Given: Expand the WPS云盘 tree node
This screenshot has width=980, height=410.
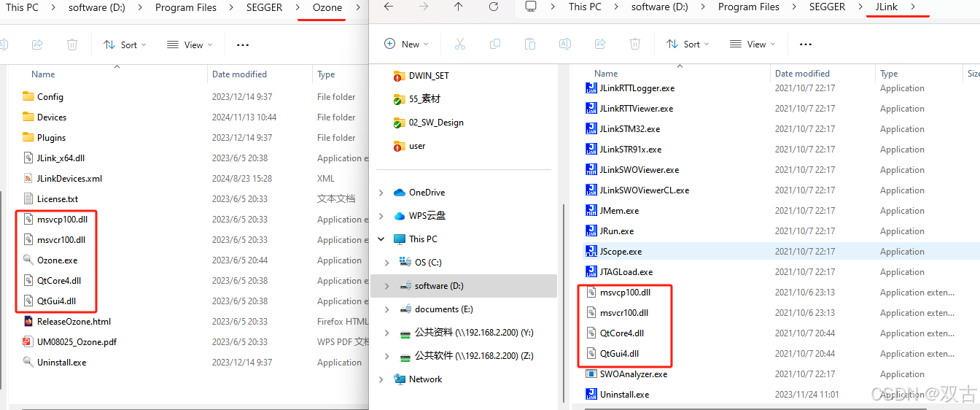Looking at the screenshot, I should pos(381,216).
